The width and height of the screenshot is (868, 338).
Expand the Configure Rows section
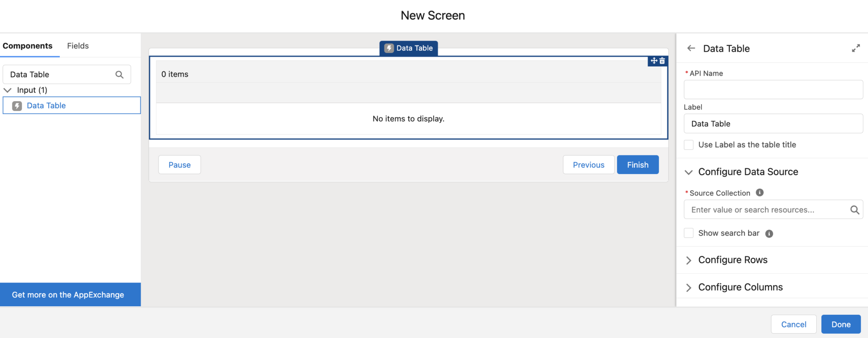(689, 260)
